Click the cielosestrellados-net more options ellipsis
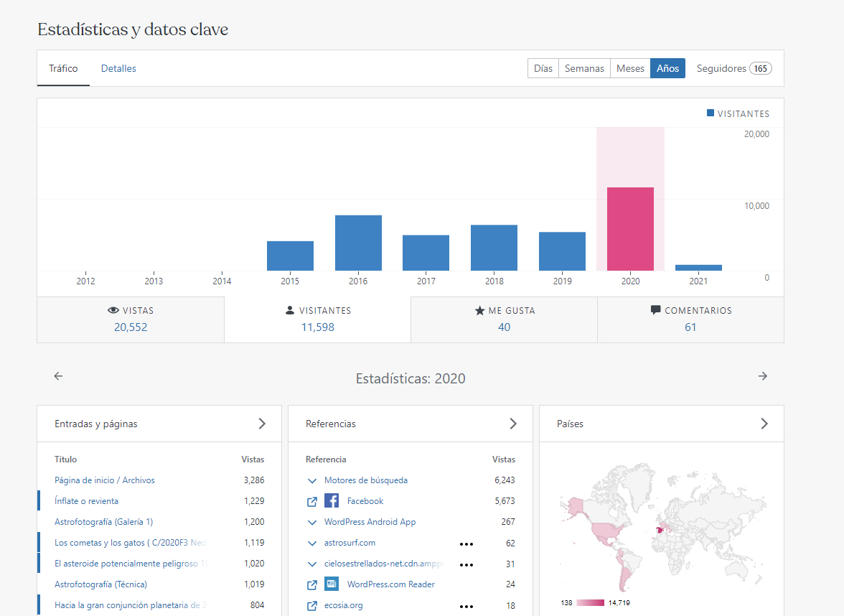 coord(466,564)
